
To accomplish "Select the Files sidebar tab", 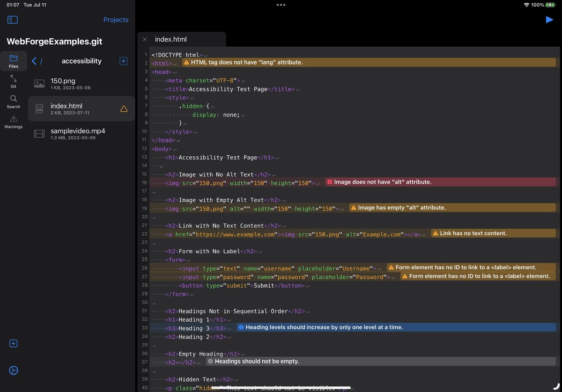I will (14, 61).
